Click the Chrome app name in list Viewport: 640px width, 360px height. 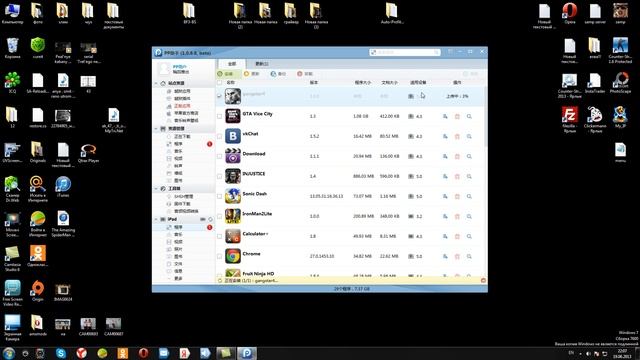coord(251,254)
